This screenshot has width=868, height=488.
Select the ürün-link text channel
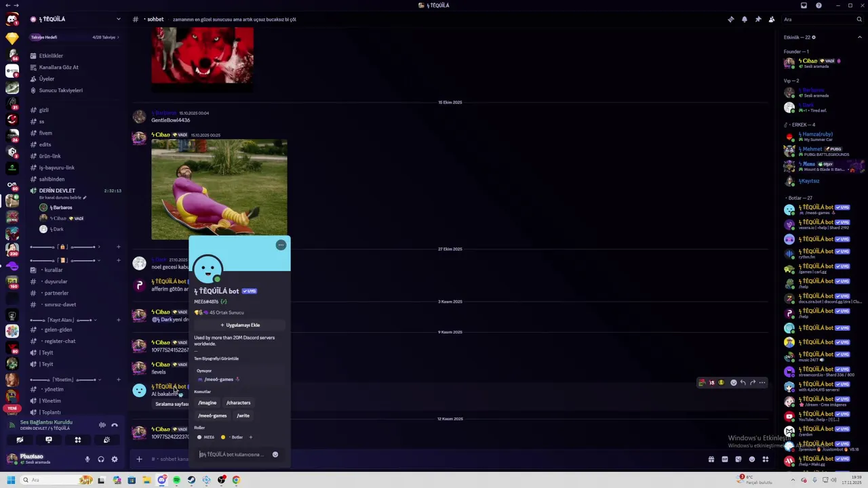coord(75,156)
